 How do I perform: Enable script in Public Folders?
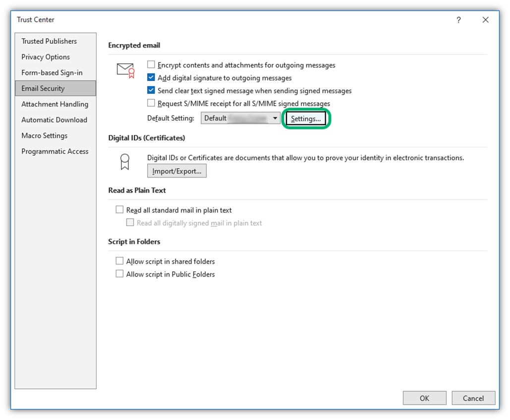coord(119,273)
